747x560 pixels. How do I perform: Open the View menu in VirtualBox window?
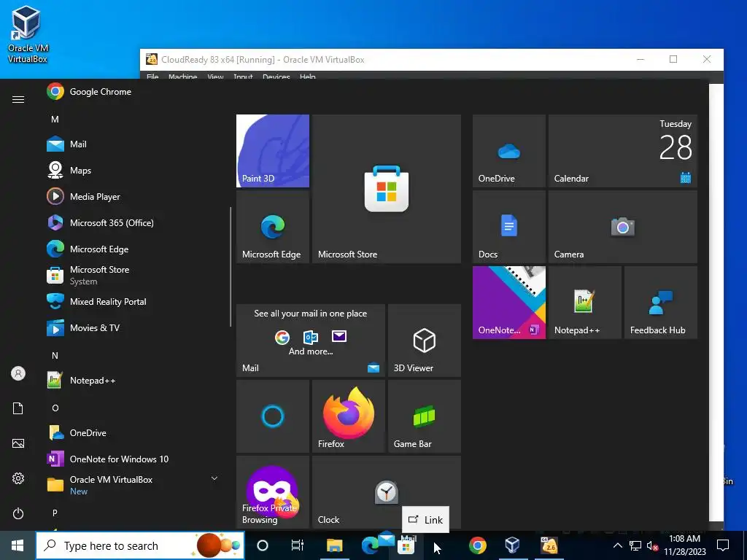coord(215,76)
